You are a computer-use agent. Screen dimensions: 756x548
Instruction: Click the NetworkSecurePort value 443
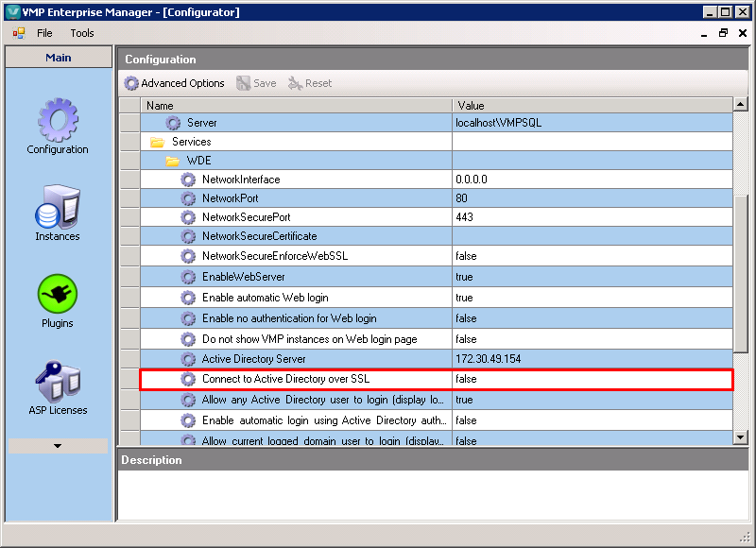(464, 217)
